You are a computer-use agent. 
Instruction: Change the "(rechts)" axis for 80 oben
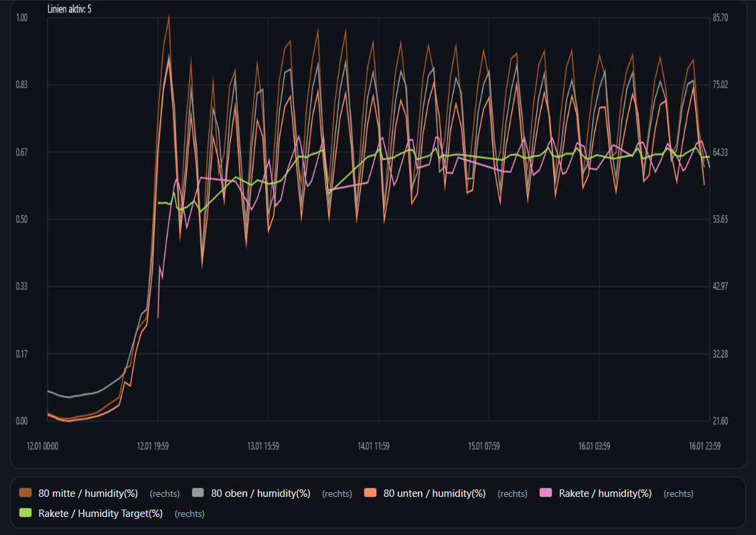click(x=337, y=494)
